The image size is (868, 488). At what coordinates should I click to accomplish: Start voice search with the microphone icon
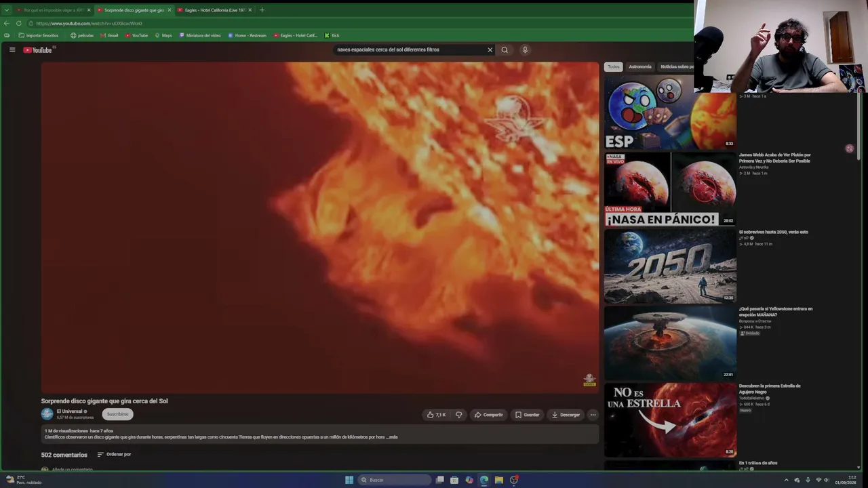coord(525,49)
